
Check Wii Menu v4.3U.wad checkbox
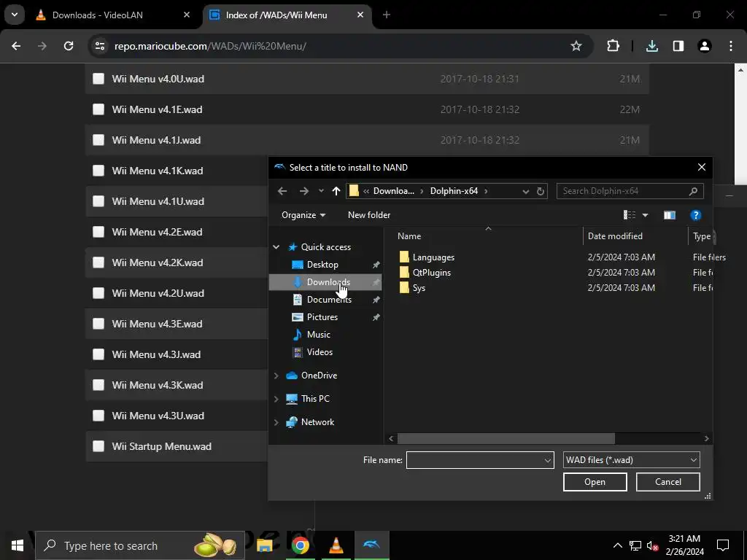coord(98,416)
